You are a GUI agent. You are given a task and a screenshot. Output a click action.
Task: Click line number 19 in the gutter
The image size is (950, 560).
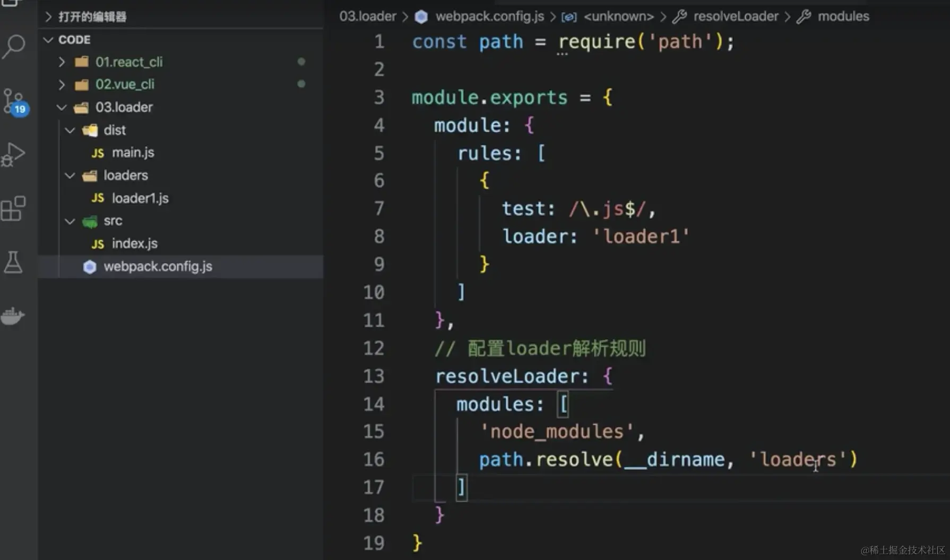click(x=374, y=543)
